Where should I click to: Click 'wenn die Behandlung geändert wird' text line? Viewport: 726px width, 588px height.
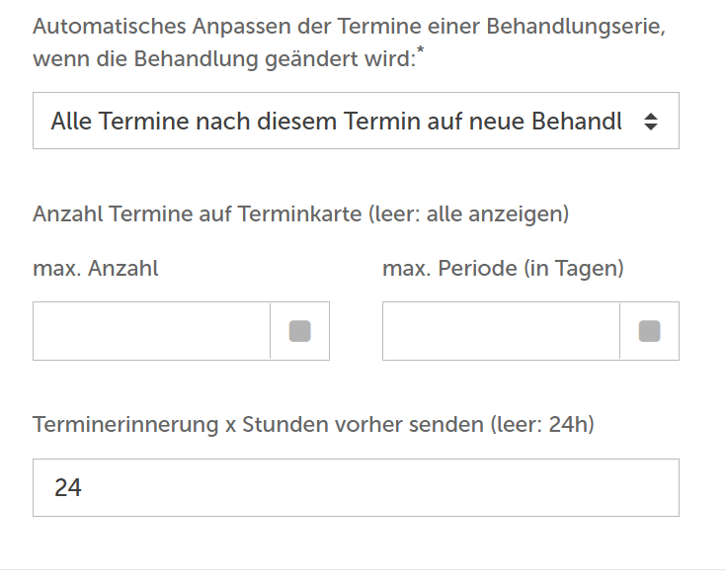pyautogui.click(x=222, y=58)
